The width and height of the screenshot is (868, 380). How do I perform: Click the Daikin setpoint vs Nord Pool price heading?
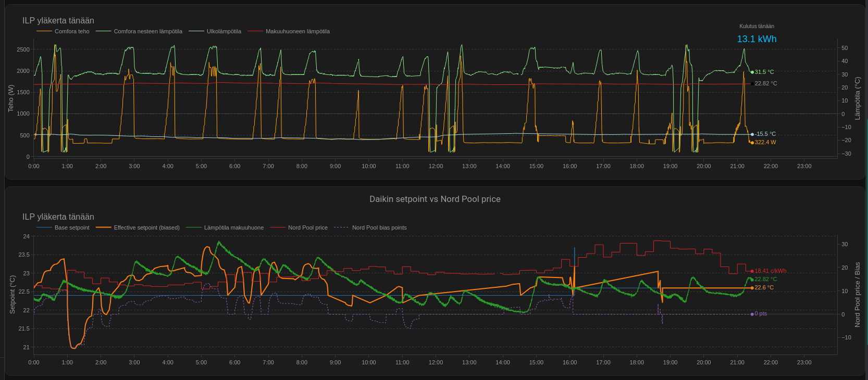[435, 199]
